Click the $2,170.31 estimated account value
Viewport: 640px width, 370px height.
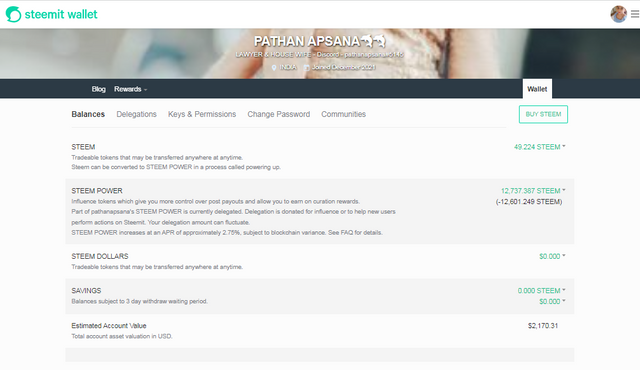click(x=543, y=326)
